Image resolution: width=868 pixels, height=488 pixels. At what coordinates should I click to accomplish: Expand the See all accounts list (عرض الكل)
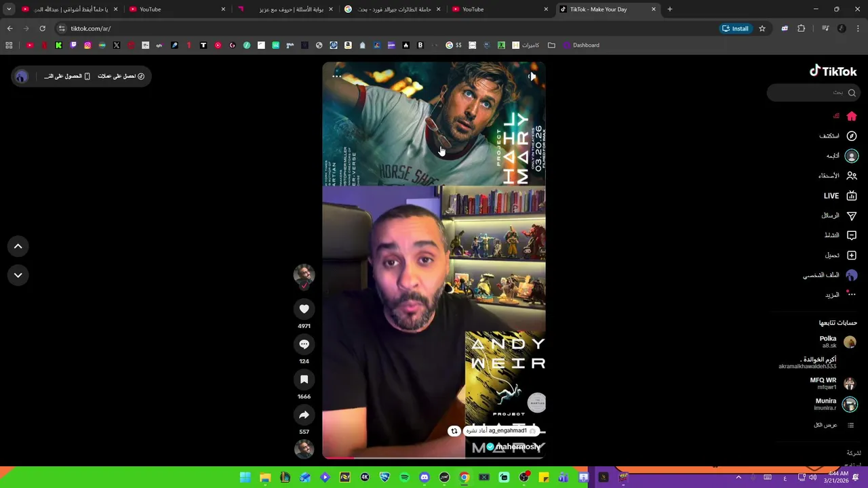tap(834, 425)
